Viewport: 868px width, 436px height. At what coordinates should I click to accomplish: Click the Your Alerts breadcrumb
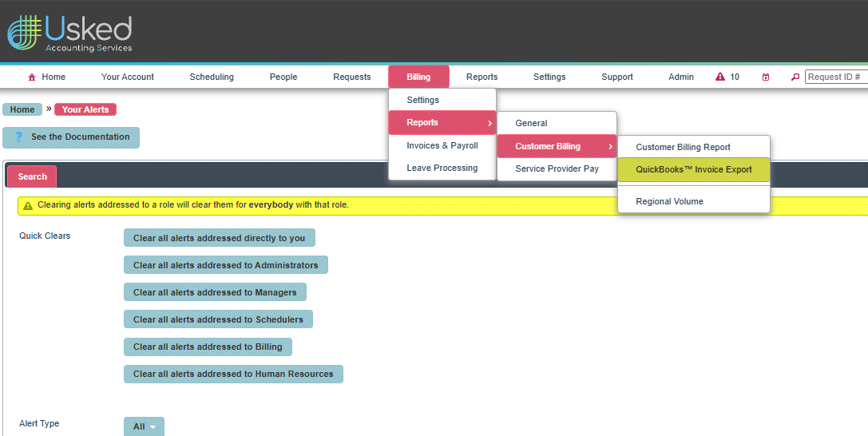(85, 109)
